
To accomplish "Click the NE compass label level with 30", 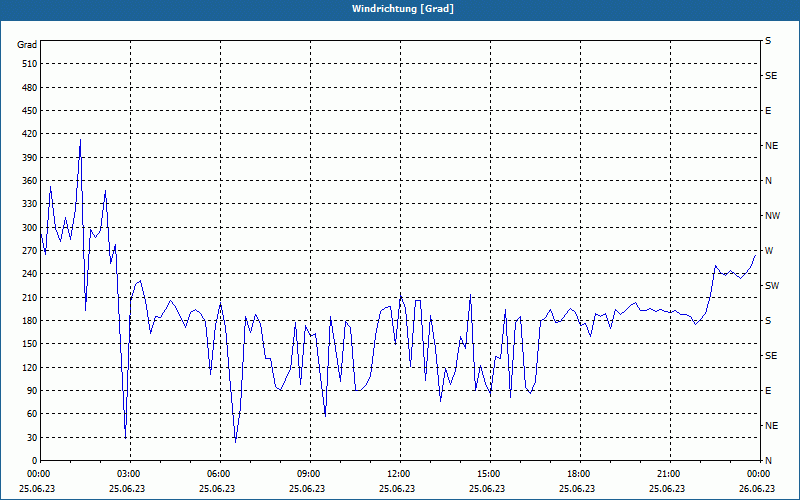I will coord(771,426).
